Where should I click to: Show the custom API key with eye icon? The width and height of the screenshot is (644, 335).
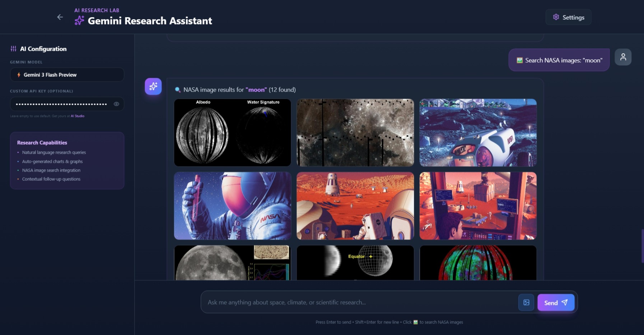(116, 104)
